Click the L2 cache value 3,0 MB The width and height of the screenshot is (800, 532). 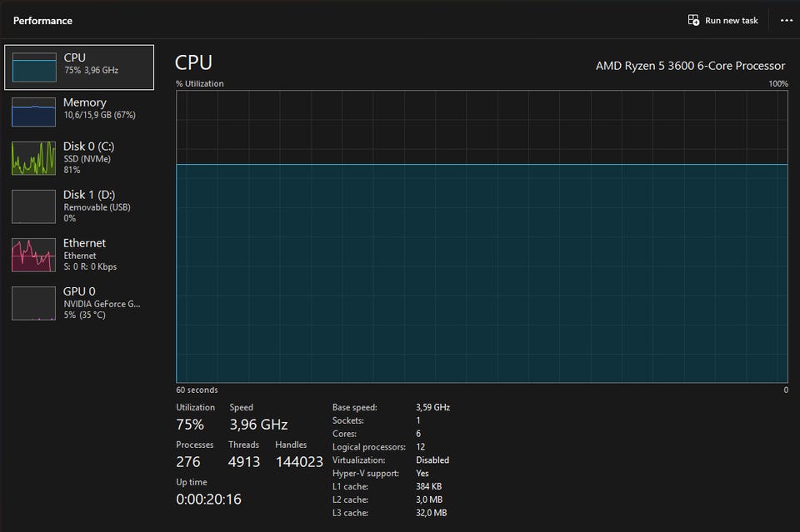429,500
